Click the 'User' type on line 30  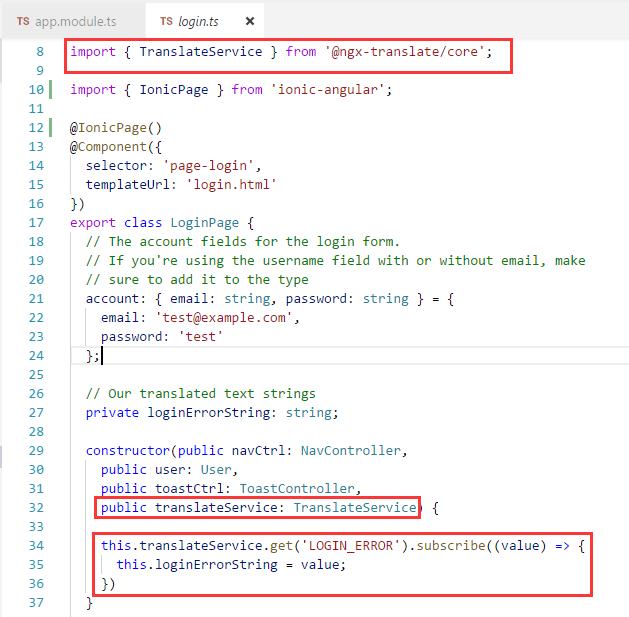216,470
